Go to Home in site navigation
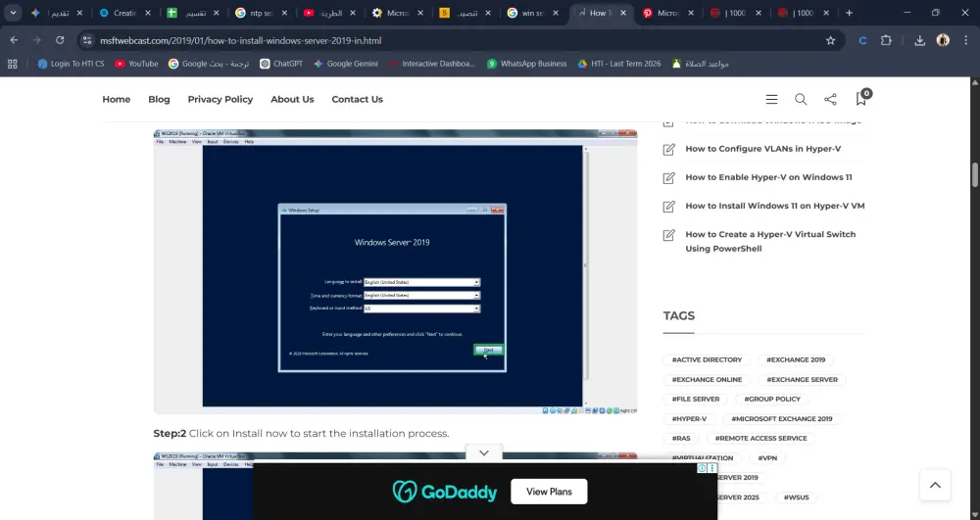 click(x=117, y=99)
